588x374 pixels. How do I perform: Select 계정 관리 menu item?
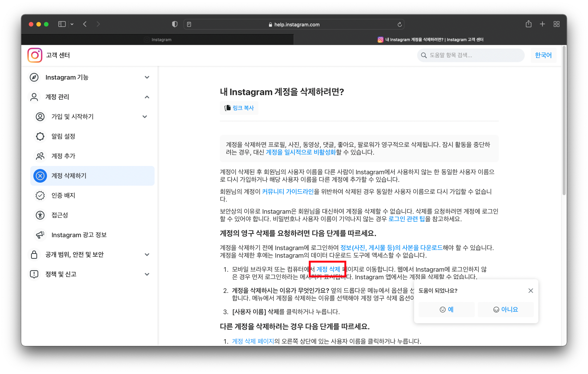click(89, 97)
